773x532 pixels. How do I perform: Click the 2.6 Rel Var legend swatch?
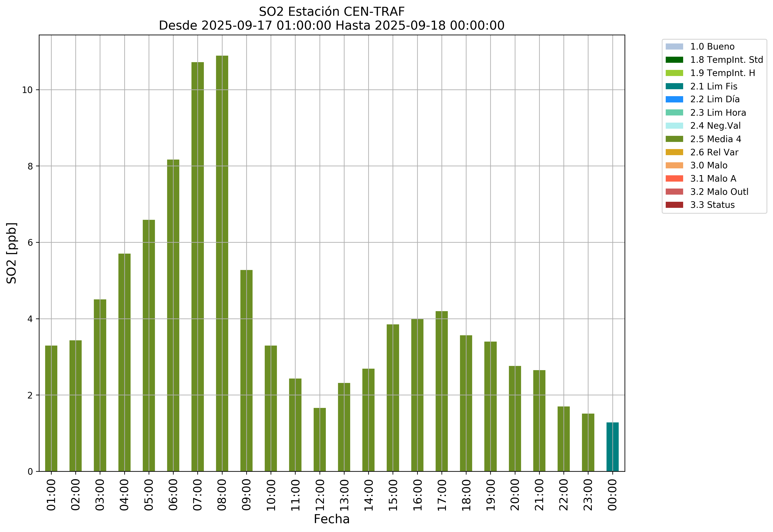[674, 152]
